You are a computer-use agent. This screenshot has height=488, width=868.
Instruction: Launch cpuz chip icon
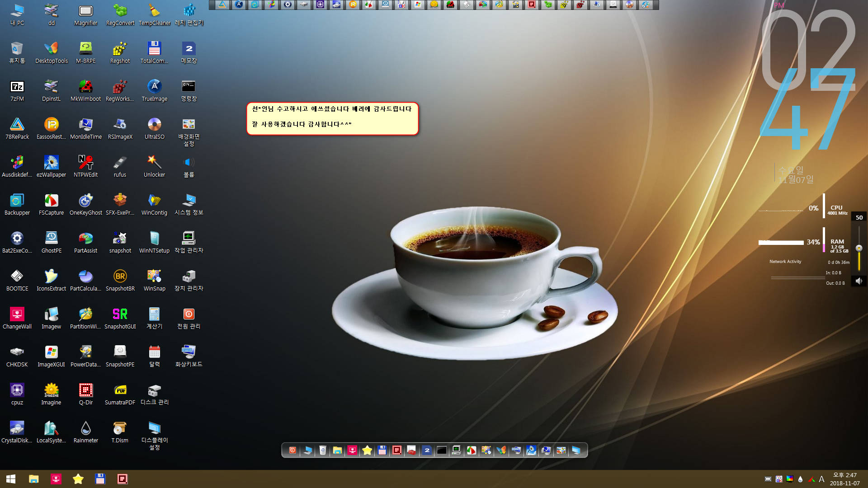coord(17,394)
